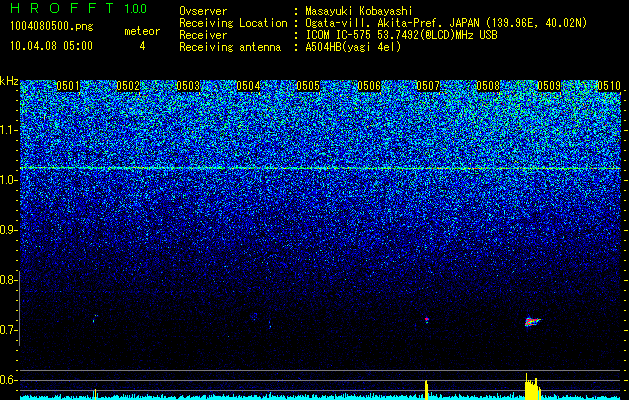Click the 0.6 kHz axis label
The image size is (629, 400).
click(x=8, y=380)
